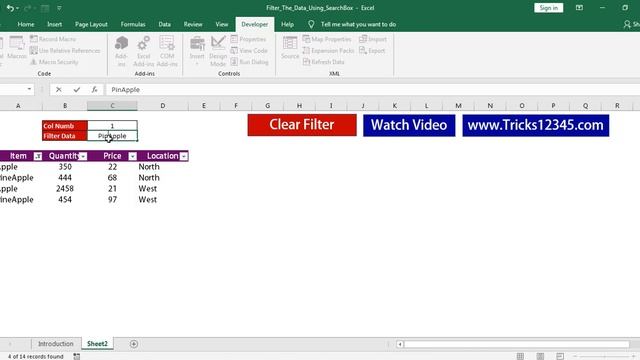This screenshot has width=640, height=360.
Task: Switch to Normal view in status bar
Action: point(520,356)
